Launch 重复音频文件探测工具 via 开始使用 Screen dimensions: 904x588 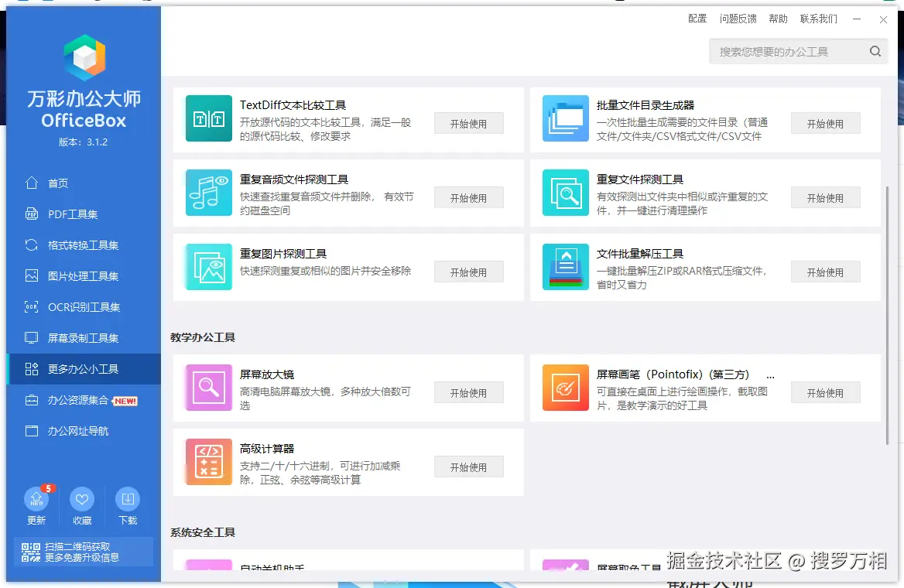pyautogui.click(x=469, y=198)
